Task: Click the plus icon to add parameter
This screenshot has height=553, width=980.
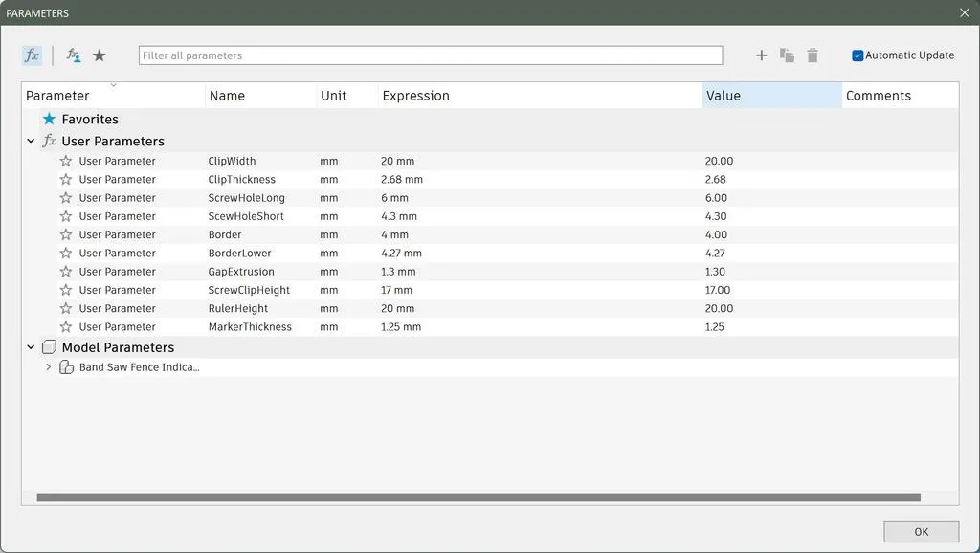Action: [762, 55]
